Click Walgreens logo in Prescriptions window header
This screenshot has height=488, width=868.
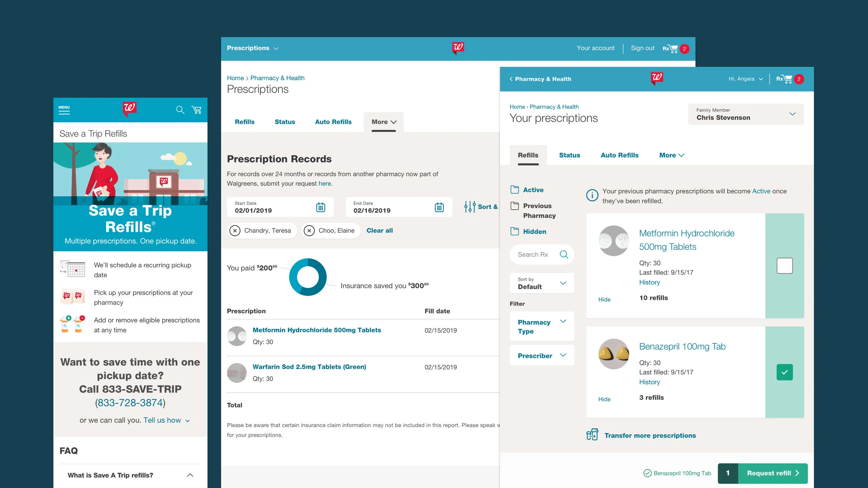[458, 48]
